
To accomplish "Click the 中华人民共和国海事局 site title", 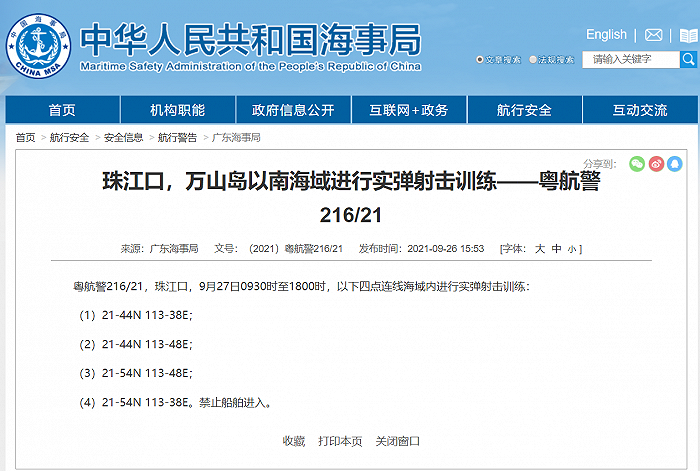I will pyautogui.click(x=250, y=39).
